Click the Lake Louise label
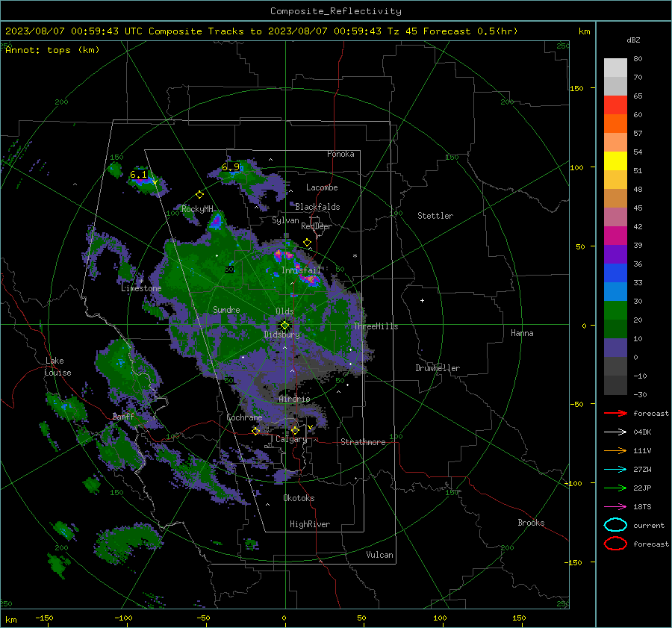The width and height of the screenshot is (672, 628). tap(57, 367)
